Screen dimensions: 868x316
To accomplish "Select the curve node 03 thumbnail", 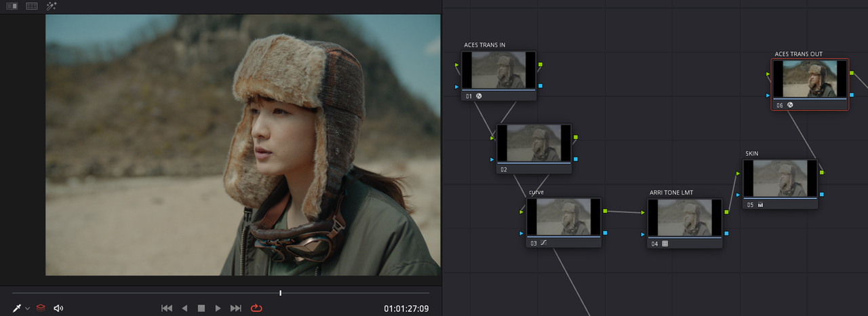I will (x=564, y=217).
